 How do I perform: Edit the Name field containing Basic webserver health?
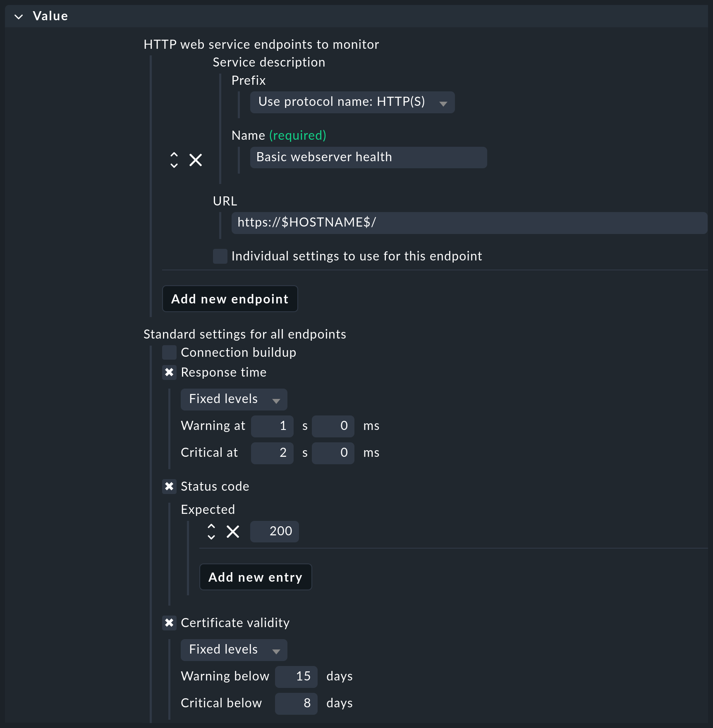(x=368, y=158)
